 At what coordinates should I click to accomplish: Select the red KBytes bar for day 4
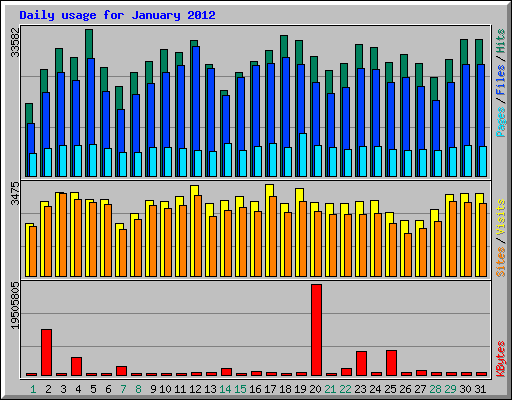pyautogui.click(x=76, y=366)
